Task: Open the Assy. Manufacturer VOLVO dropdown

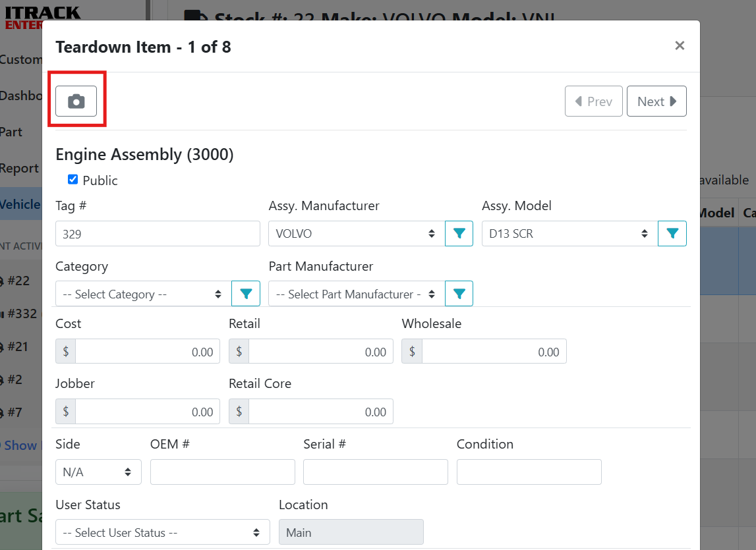Action: tap(356, 233)
